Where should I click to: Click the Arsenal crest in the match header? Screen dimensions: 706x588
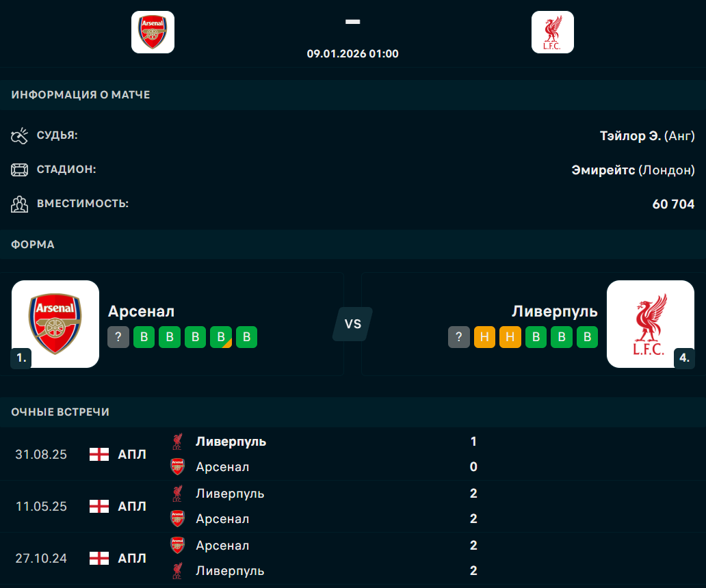pyautogui.click(x=153, y=32)
